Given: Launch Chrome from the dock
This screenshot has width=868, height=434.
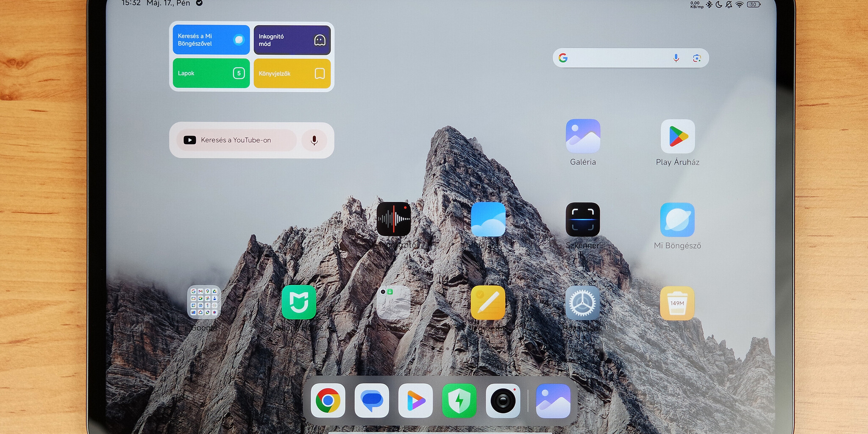Looking at the screenshot, I should coord(328,401).
